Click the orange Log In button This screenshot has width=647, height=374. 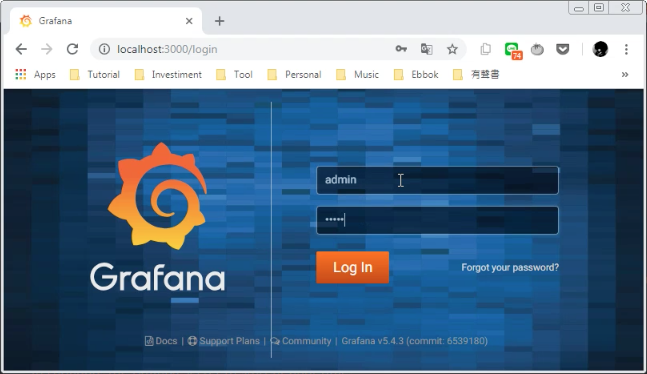(x=352, y=267)
